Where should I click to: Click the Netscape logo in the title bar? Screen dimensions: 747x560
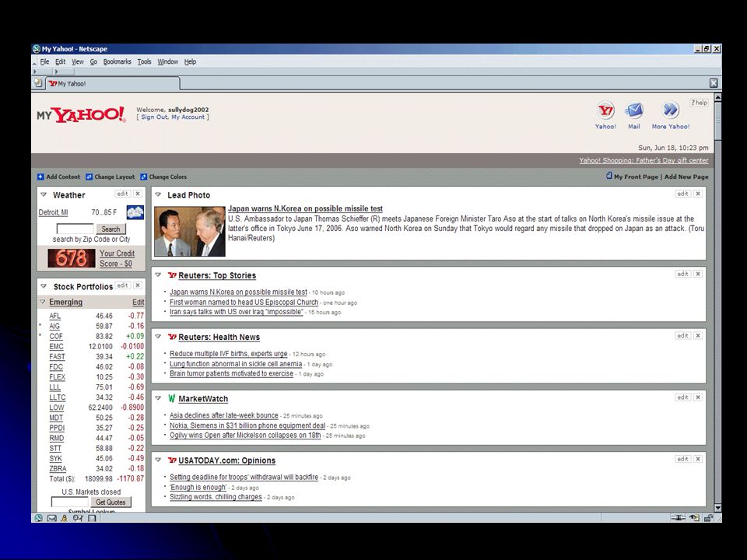[37, 48]
